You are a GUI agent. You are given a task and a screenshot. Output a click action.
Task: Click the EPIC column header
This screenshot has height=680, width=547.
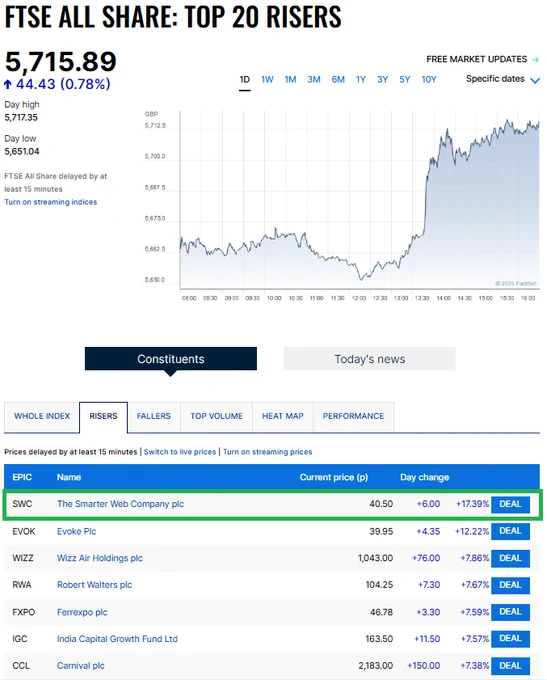point(22,477)
